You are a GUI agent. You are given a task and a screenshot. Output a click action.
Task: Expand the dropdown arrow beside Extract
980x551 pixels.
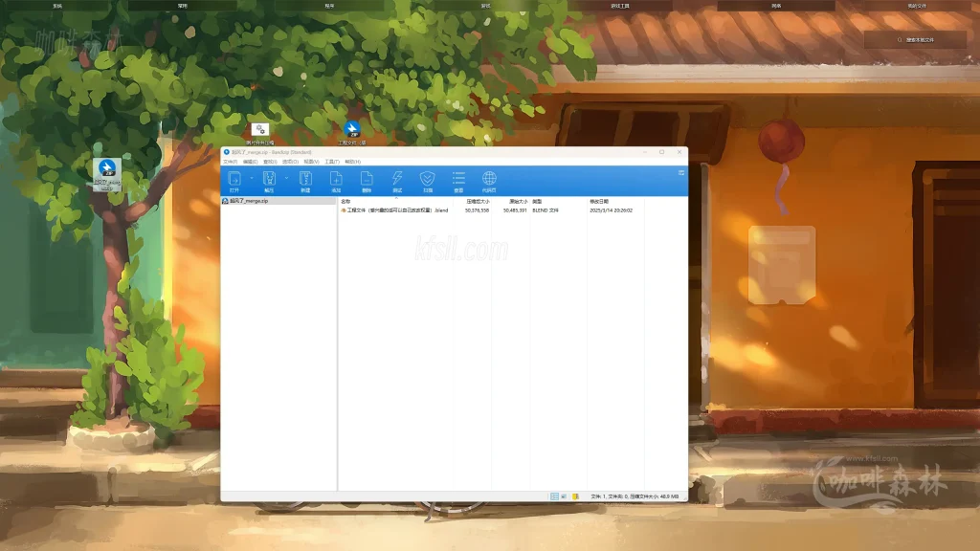(285, 178)
